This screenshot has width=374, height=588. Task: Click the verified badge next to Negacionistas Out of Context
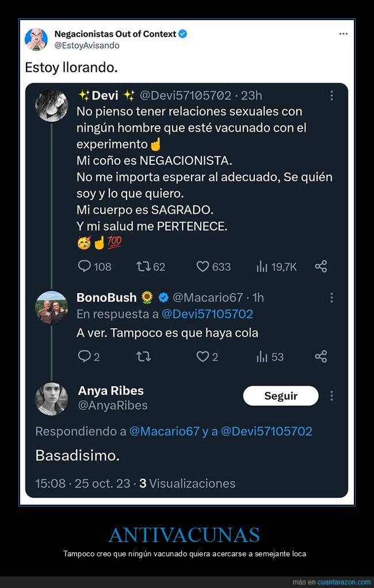coord(183,33)
